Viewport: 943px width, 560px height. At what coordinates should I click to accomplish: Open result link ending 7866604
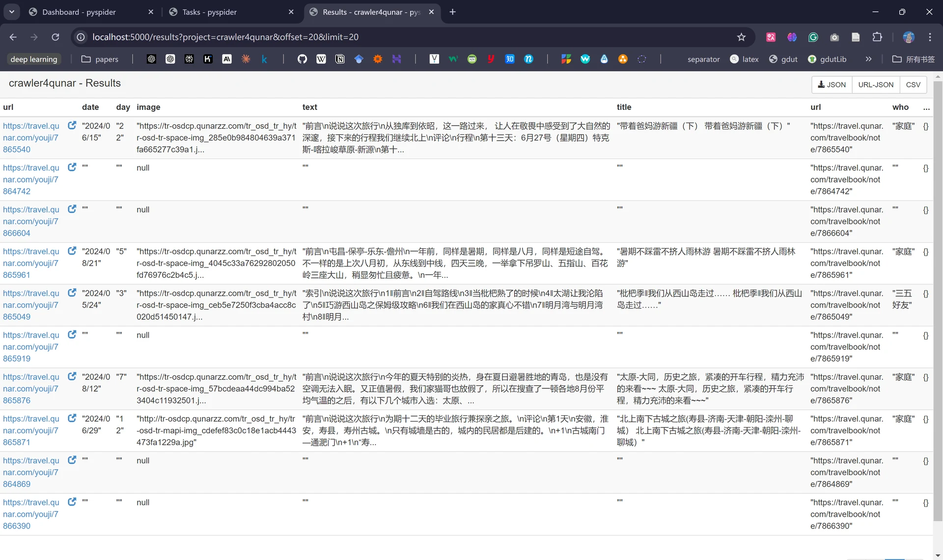coord(31,221)
